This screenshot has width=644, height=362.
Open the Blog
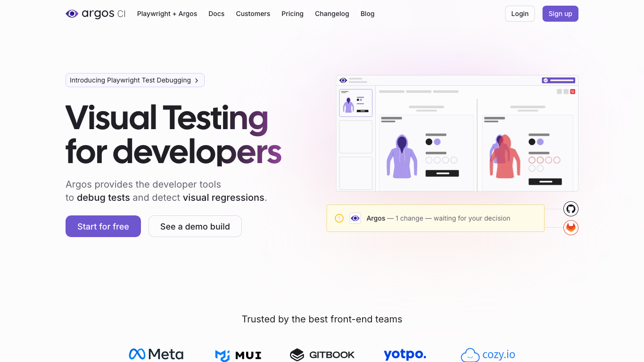click(367, 14)
